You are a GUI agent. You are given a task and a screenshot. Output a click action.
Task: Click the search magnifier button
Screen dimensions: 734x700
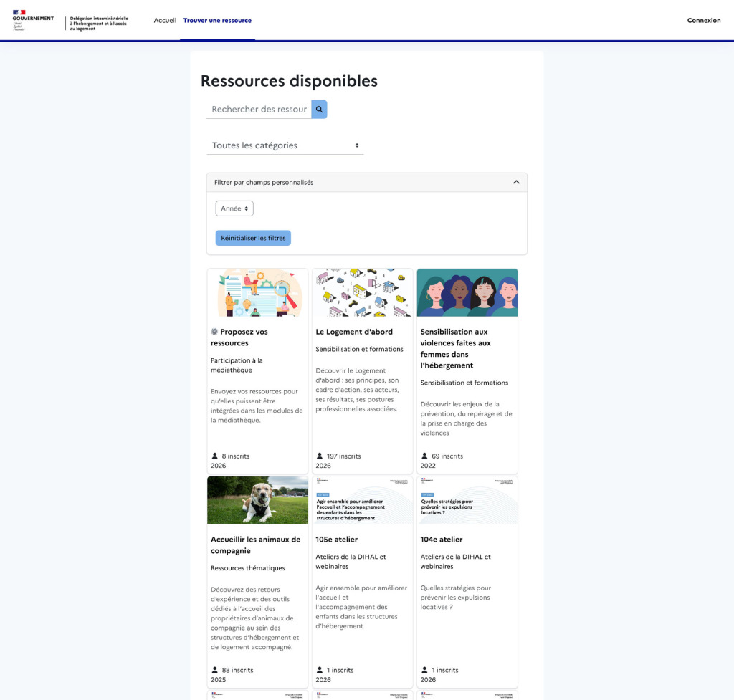[x=319, y=109]
